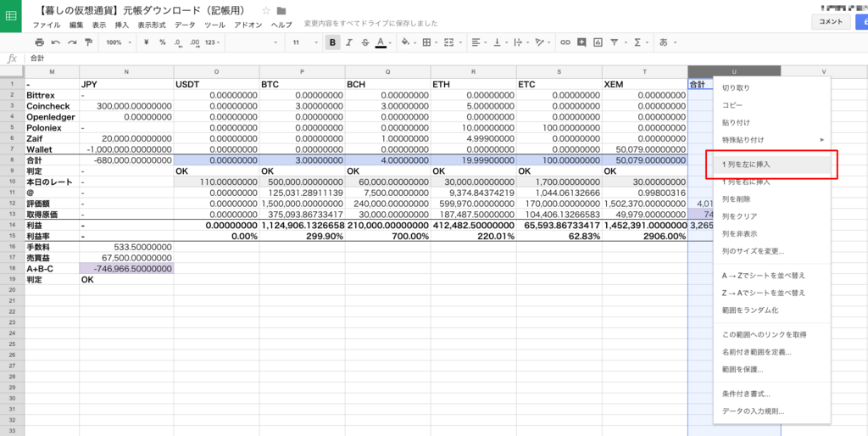
Task: Toggle italic formatting
Action: 348,42
